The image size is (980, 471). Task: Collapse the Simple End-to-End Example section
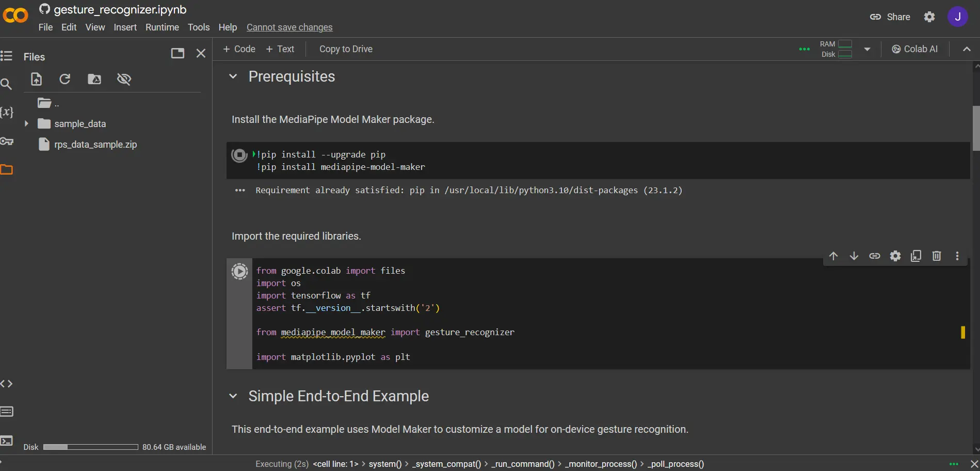point(233,396)
